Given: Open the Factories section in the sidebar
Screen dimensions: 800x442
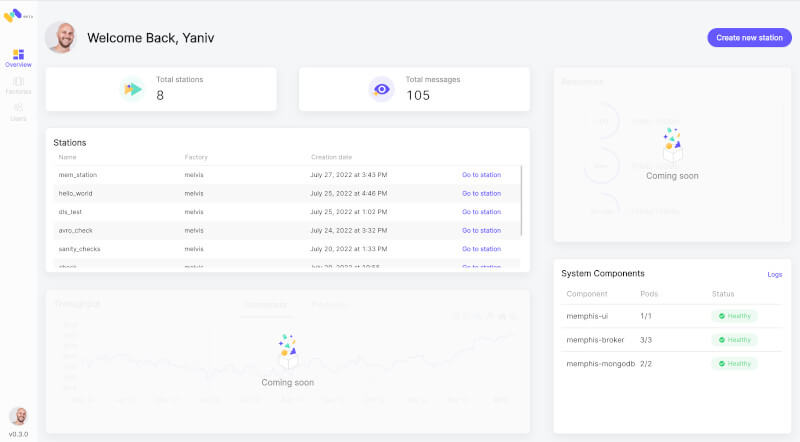Looking at the screenshot, I should coord(18,85).
